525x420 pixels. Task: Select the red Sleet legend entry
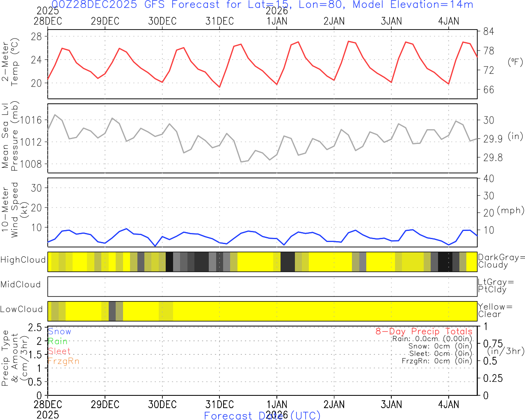tap(59, 351)
